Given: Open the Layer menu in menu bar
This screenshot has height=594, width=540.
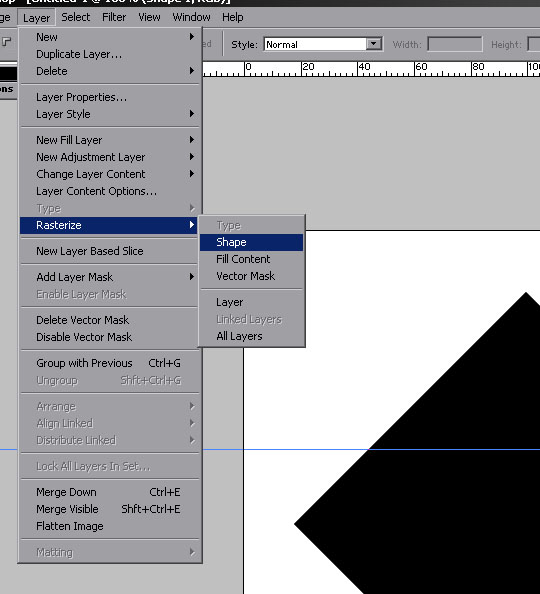Looking at the screenshot, I should point(36,17).
